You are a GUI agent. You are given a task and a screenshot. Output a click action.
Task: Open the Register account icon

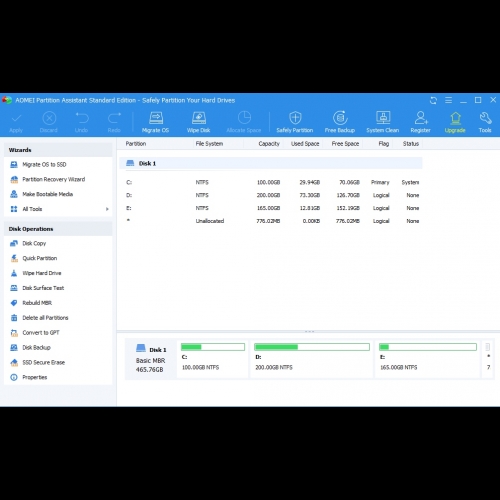click(421, 122)
